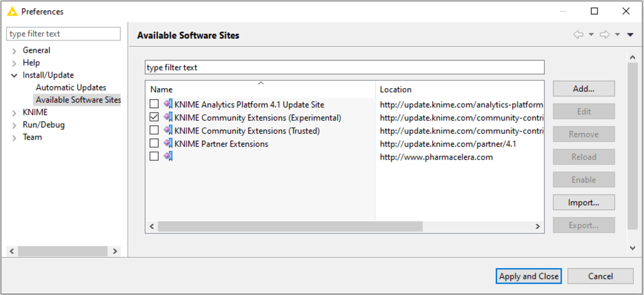Select the update.knime.com/partner/4.1 location cell

[x=448, y=144]
